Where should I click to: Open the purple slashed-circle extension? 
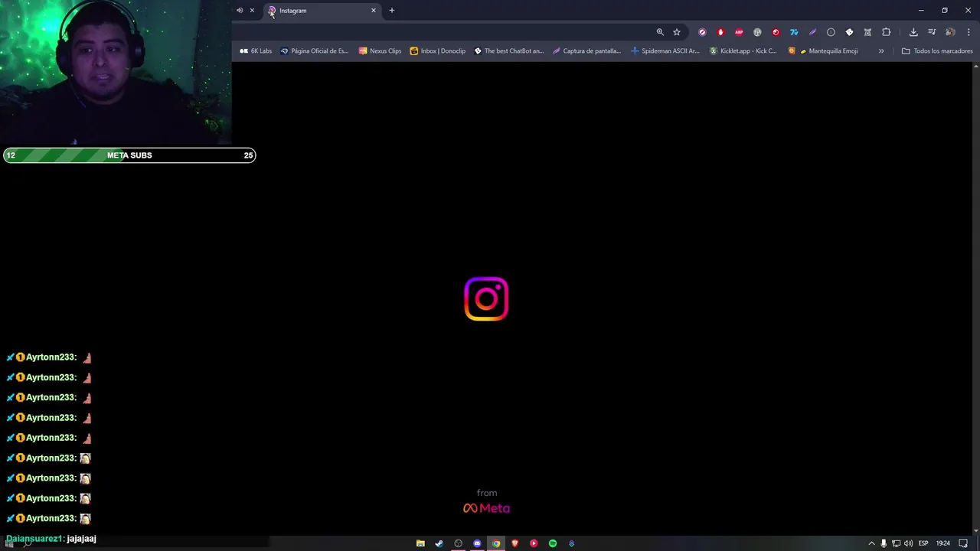(702, 32)
